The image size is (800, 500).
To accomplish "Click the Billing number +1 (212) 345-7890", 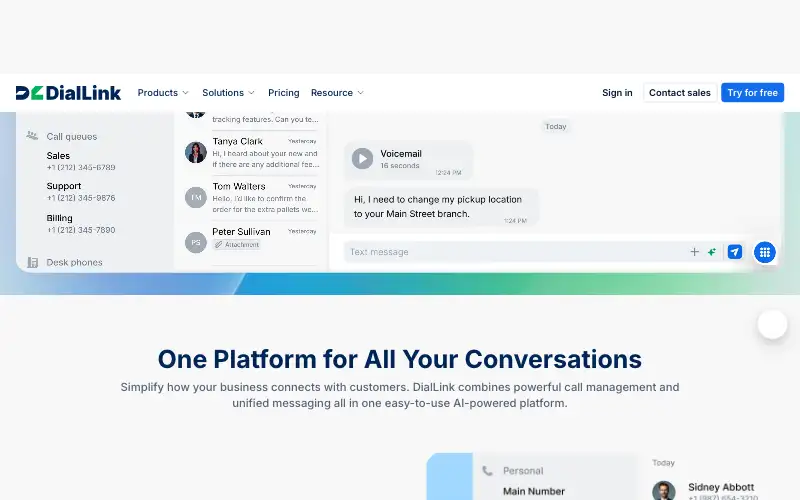I will tap(81, 230).
